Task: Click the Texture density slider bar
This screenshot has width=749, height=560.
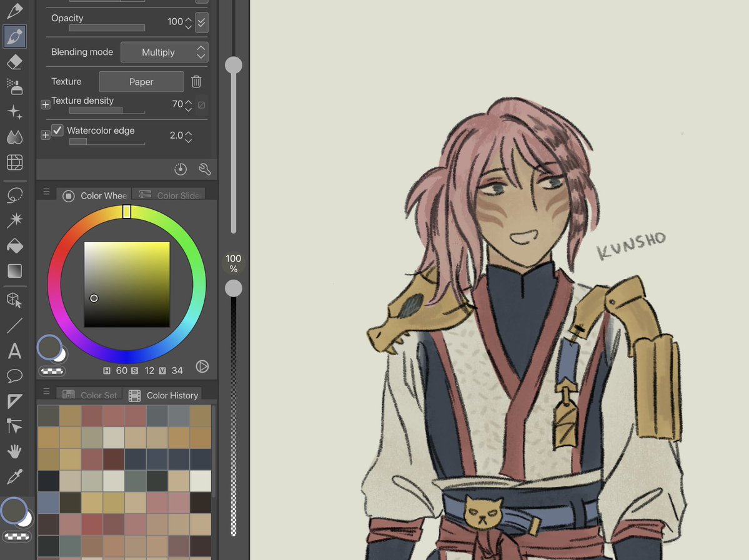Action: pos(107,111)
